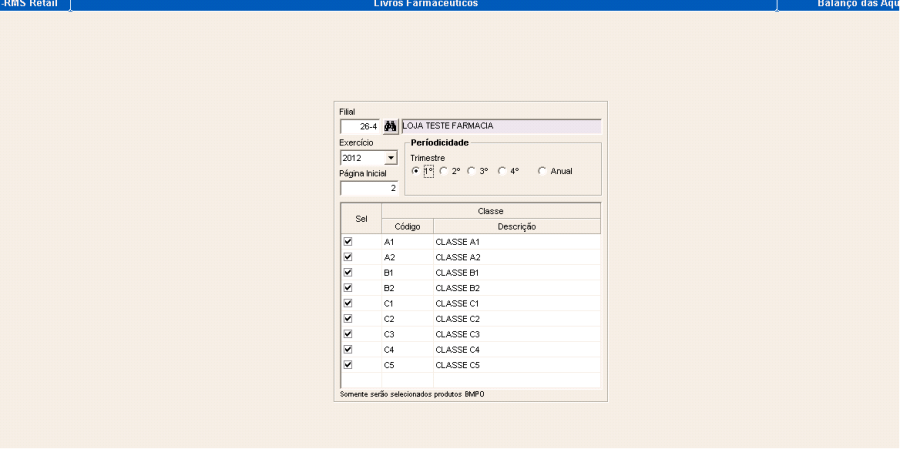Image resolution: width=900 pixels, height=449 pixels.
Task: Select the 2° trimestre radio button
Action: coord(444,171)
